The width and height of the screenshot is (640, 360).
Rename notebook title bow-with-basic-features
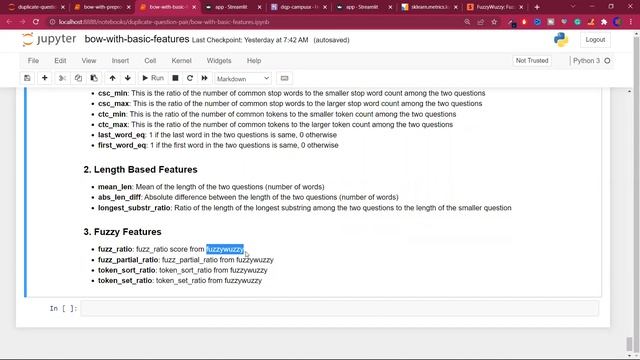[137, 39]
